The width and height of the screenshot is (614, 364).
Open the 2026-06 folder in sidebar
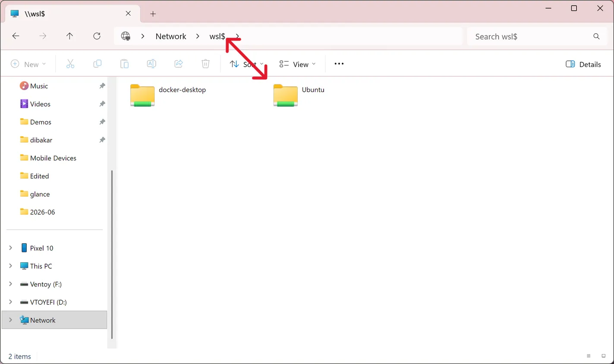pyautogui.click(x=42, y=212)
